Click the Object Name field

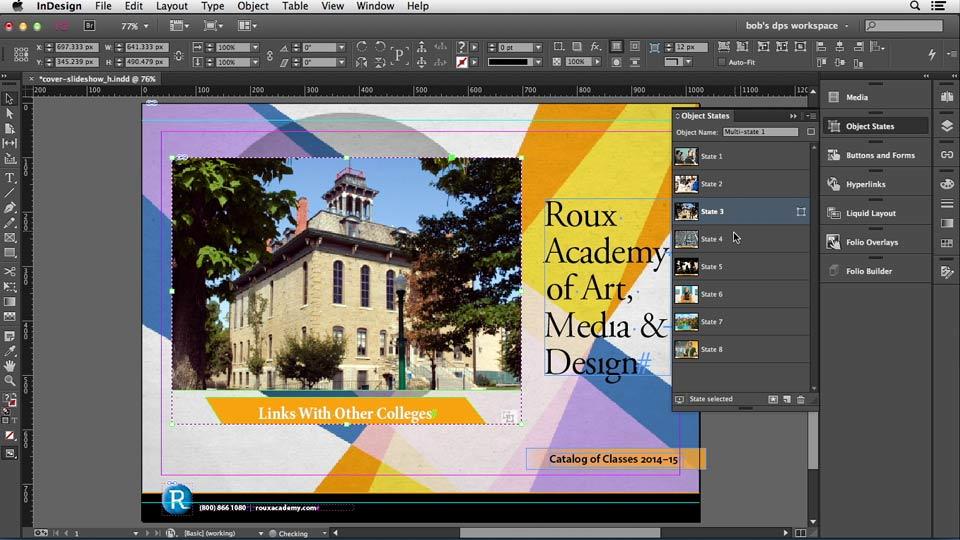(x=760, y=132)
